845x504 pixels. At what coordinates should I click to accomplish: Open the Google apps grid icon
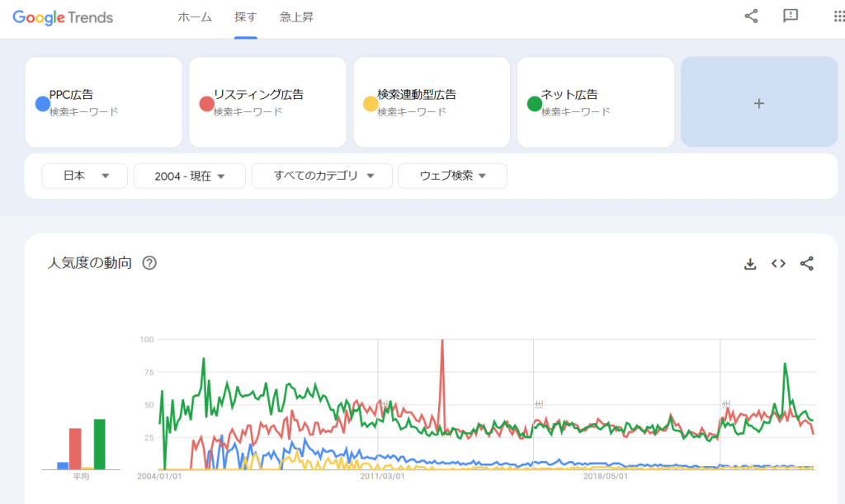pos(838,16)
